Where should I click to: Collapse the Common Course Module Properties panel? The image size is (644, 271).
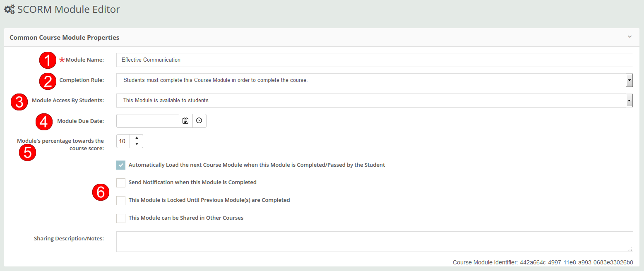pyautogui.click(x=630, y=37)
